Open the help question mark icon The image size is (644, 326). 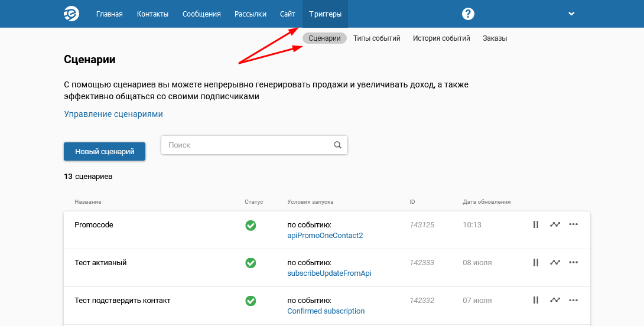pyautogui.click(x=468, y=14)
